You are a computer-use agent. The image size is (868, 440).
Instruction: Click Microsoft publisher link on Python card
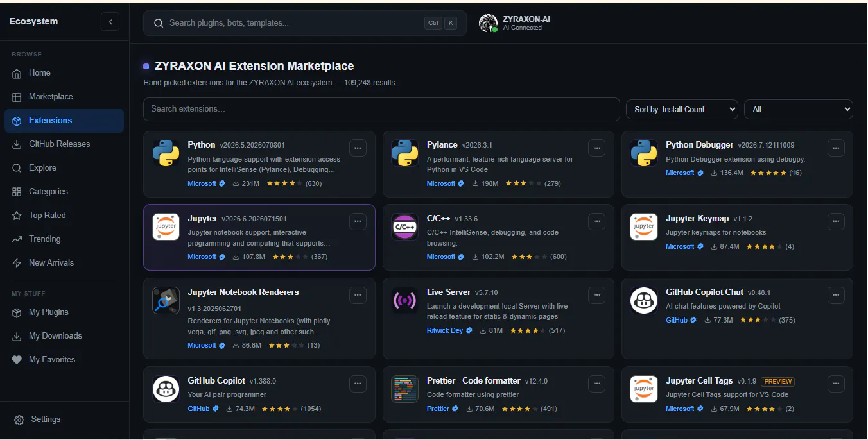tap(202, 183)
